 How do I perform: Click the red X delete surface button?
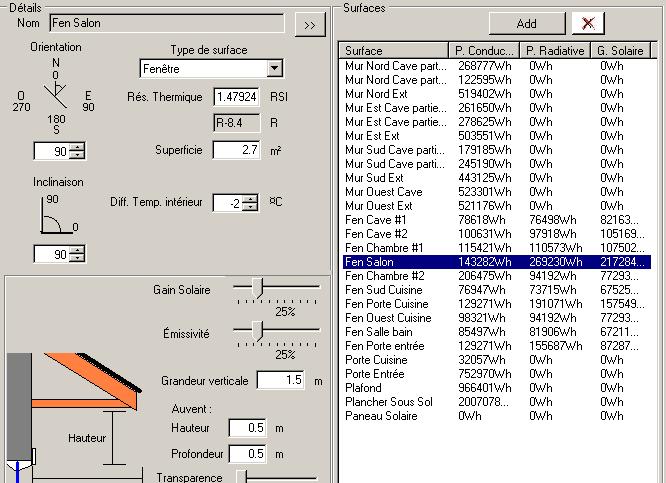[587, 23]
